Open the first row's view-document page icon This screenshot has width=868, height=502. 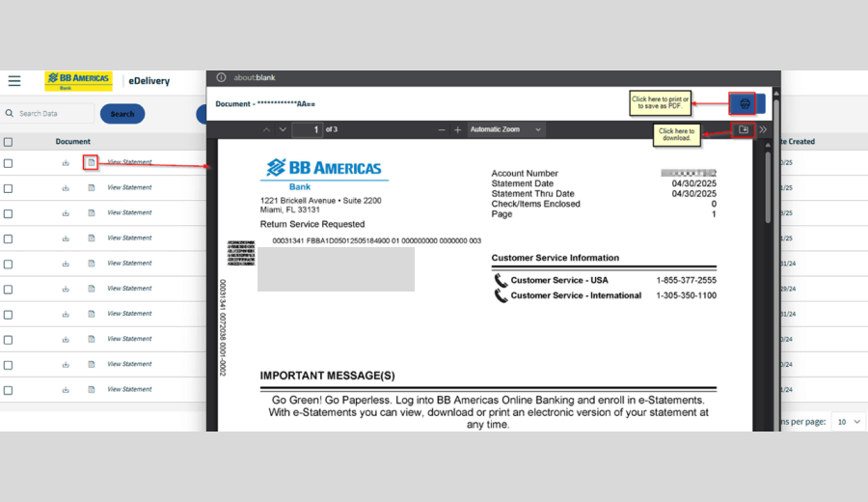tap(92, 162)
